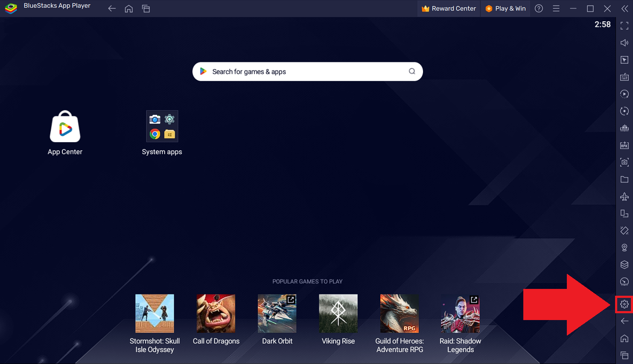The height and width of the screenshot is (364, 633).
Task: Click the BlueStacks logo in title bar
Action: coord(11,8)
